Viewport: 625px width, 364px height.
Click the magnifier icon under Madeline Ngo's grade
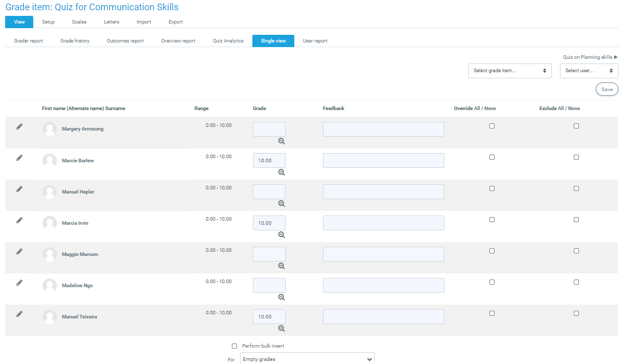pos(281,297)
